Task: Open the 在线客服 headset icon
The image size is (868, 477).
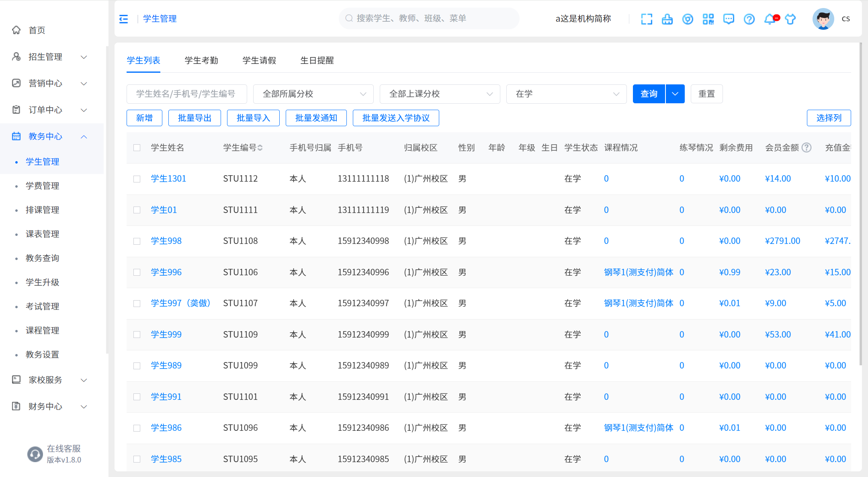Action: (x=35, y=454)
